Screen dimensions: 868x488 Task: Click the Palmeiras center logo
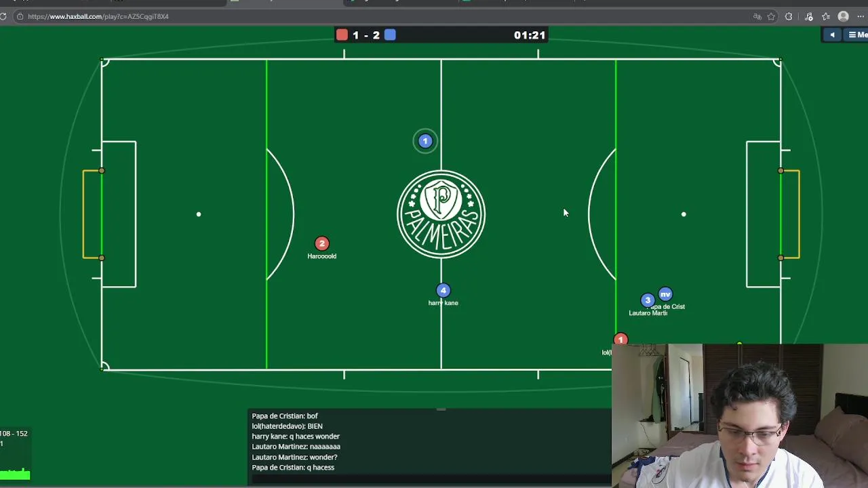pyautogui.click(x=441, y=214)
